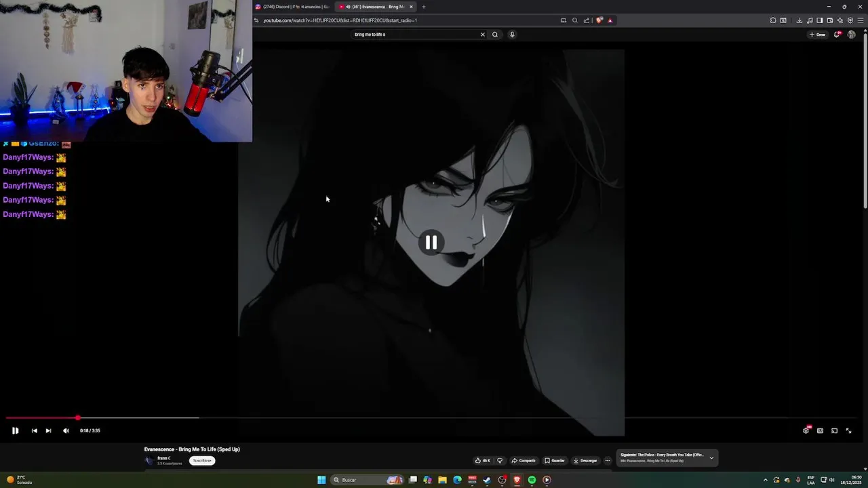Open the Windows Start menu
The image size is (868, 488).
click(321, 480)
